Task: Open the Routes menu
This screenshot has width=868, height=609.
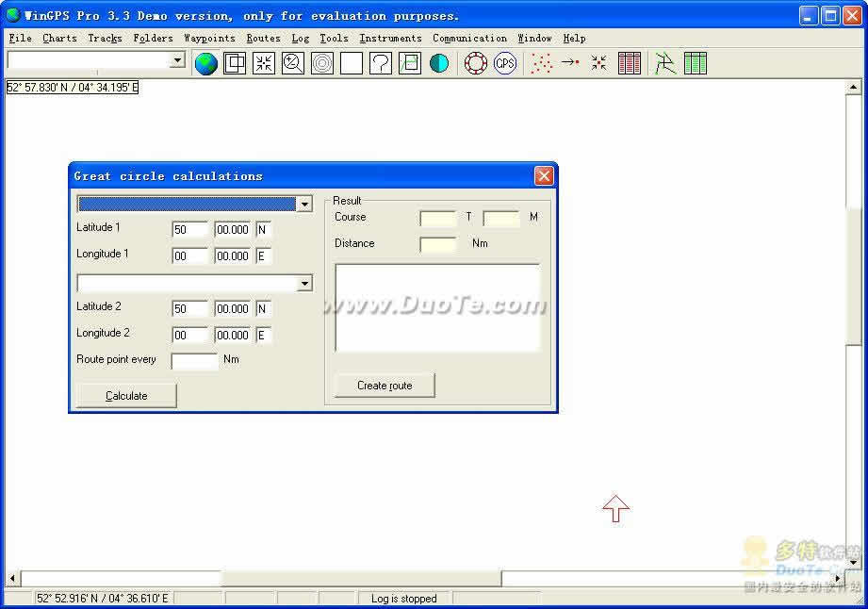Action: [263, 39]
